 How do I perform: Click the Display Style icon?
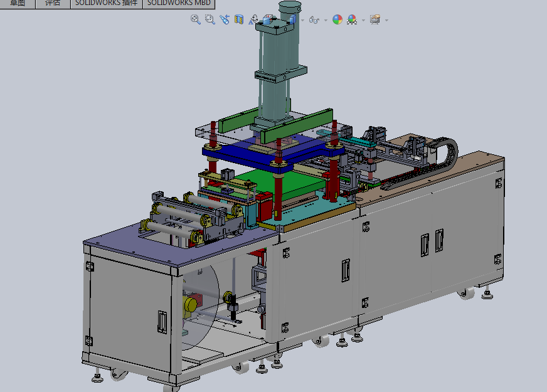(292, 19)
